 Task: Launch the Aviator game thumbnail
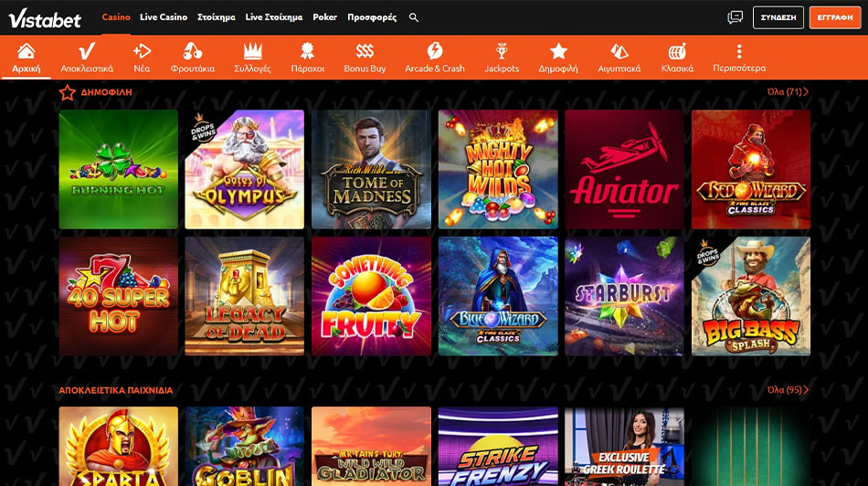[x=624, y=169]
